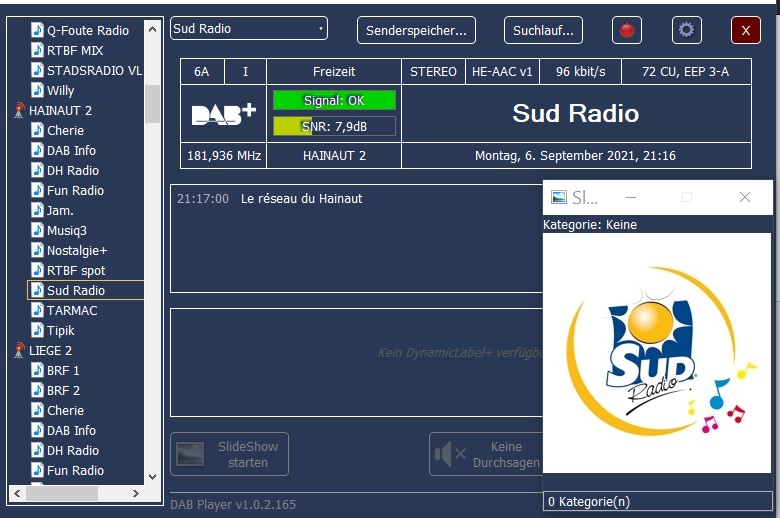Screen dimensions: 780x518
Task: Choose the Tipik station
Action: (x=60, y=331)
